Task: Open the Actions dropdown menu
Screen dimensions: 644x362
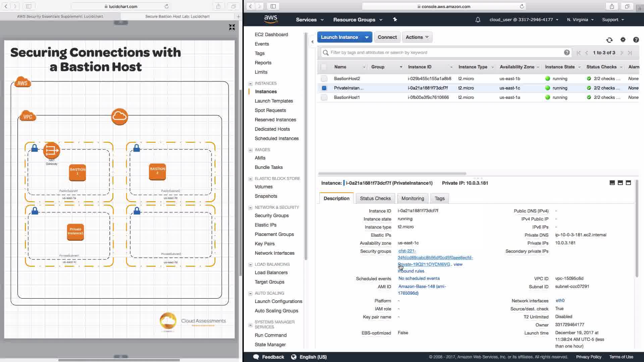Action: click(x=417, y=37)
